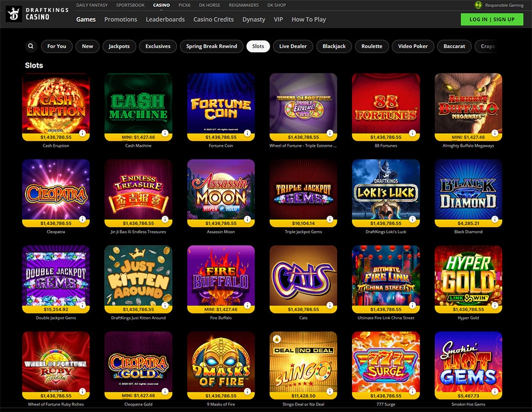Select the Live Dealer category chip
532x412 pixels.
pyautogui.click(x=293, y=46)
